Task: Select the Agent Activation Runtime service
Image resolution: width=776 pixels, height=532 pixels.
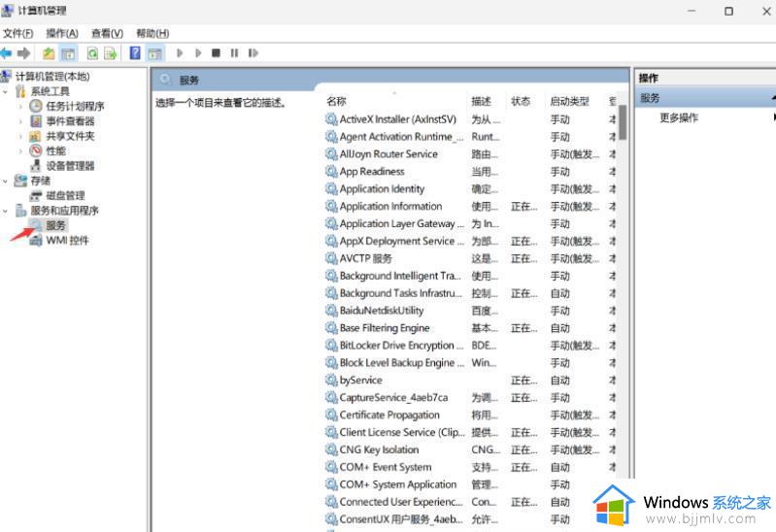Action: (x=401, y=137)
